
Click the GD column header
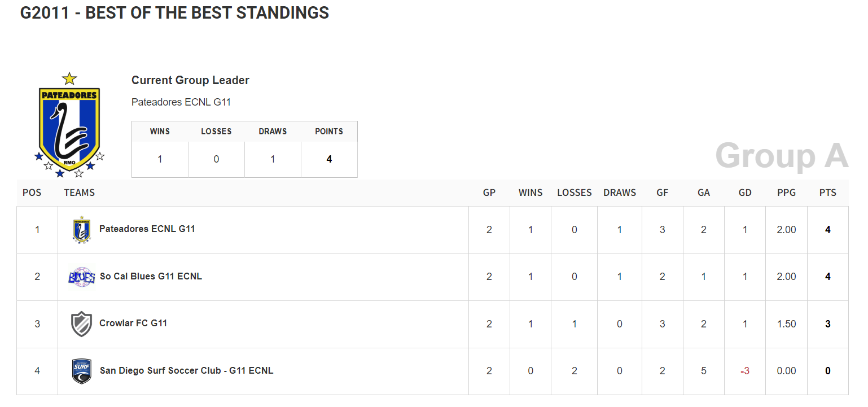click(x=745, y=193)
